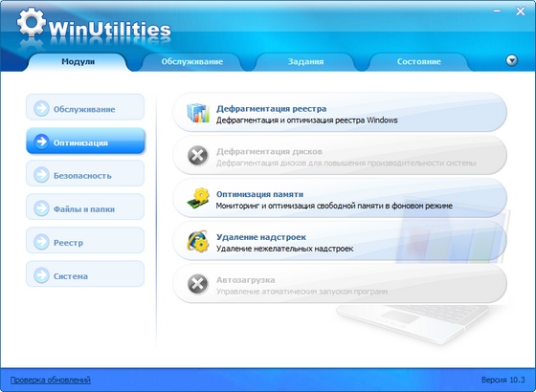Select the Реестр sidebar category
The image size is (536, 392).
tap(85, 240)
